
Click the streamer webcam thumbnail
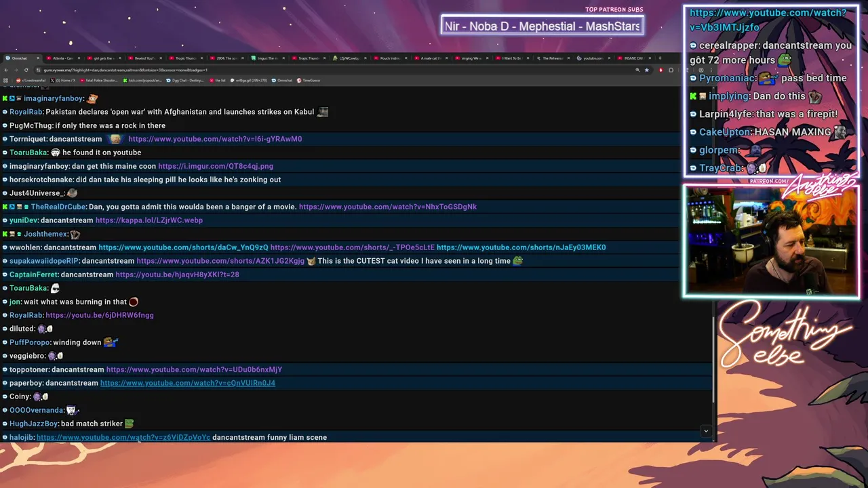click(x=771, y=241)
